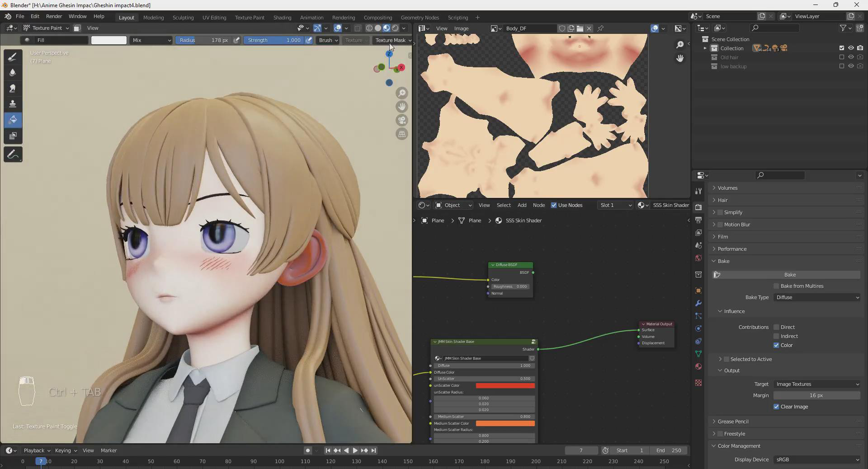
Task: Open the Brush settings popover
Action: coord(328,40)
